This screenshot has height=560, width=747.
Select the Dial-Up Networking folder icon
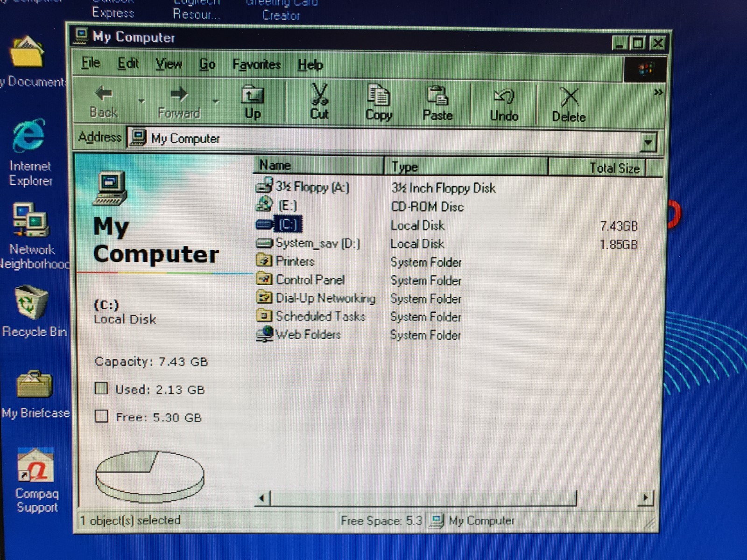pos(264,297)
